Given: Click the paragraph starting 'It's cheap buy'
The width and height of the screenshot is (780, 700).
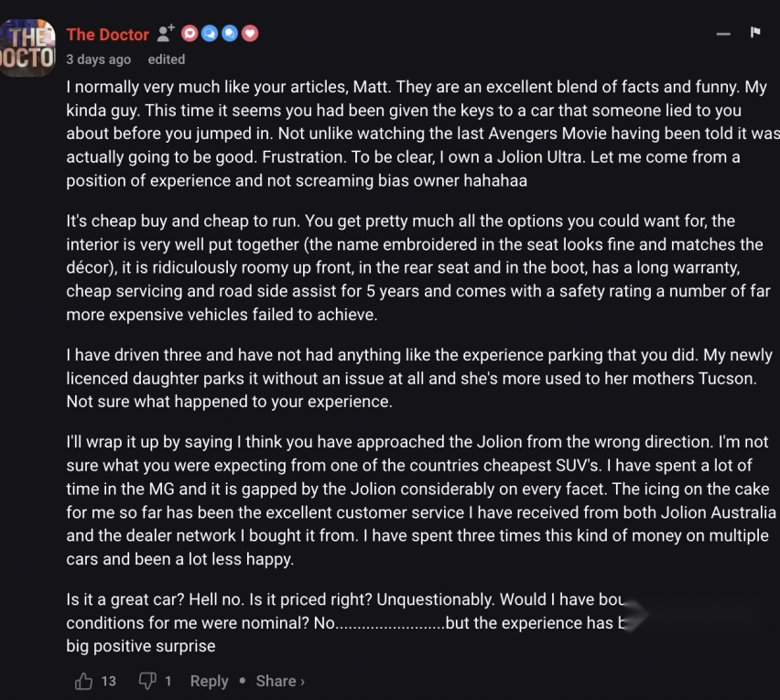Looking at the screenshot, I should tap(417, 267).
